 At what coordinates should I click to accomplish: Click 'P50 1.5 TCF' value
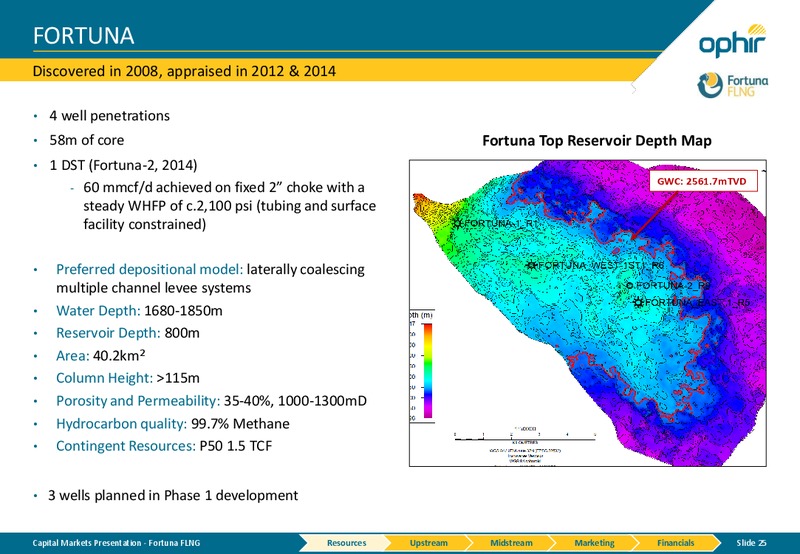pyautogui.click(x=236, y=446)
